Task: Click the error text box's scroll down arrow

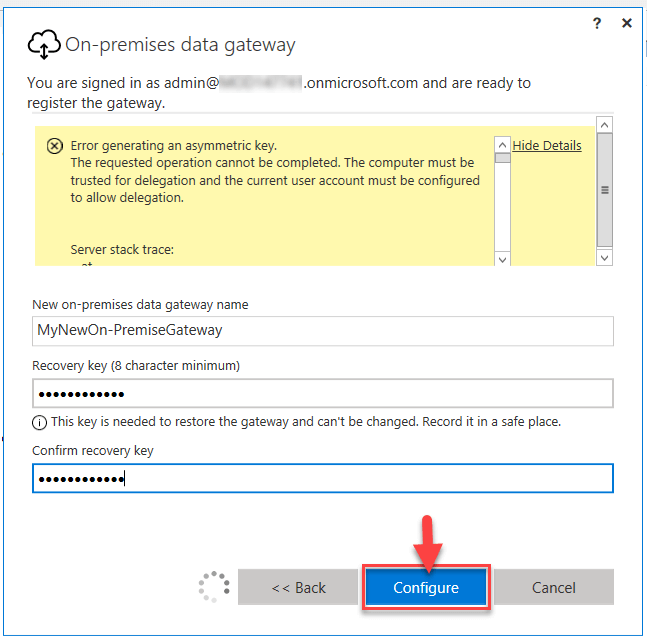Action: pyautogui.click(x=503, y=257)
